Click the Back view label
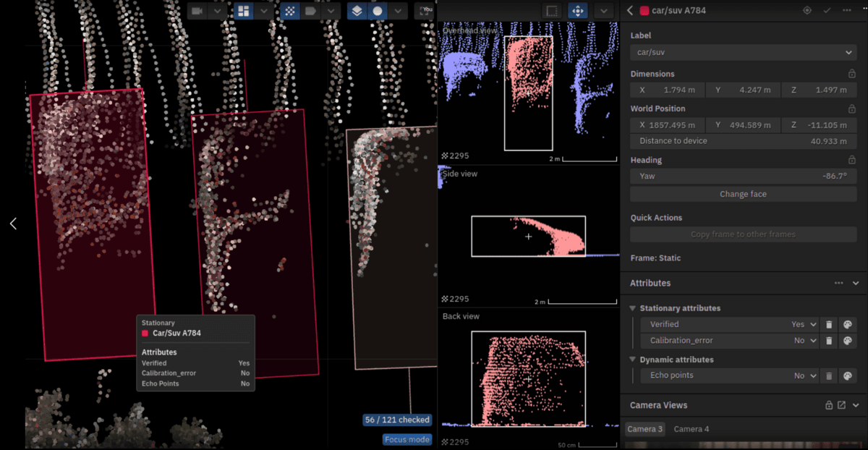The width and height of the screenshot is (868, 450). pos(461,316)
